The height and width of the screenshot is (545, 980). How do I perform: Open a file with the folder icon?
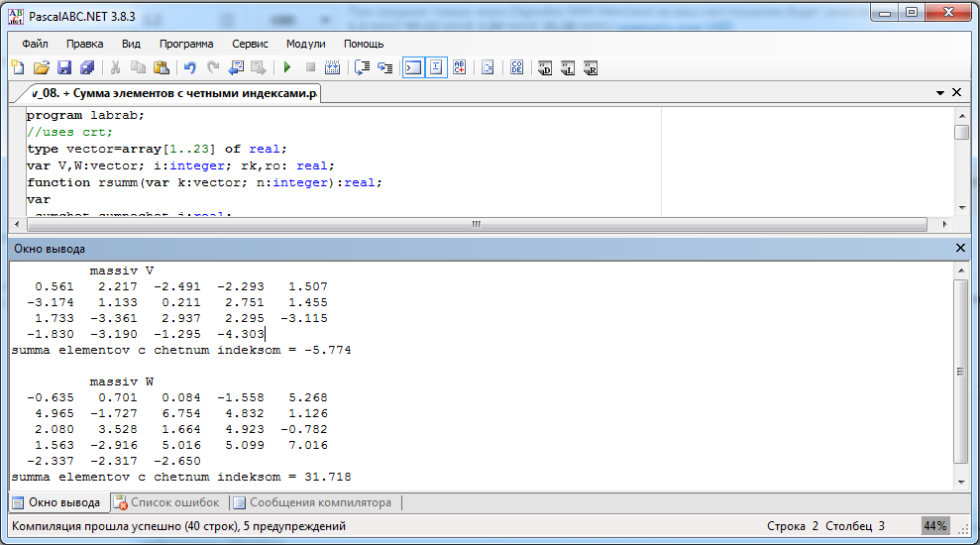(x=41, y=67)
